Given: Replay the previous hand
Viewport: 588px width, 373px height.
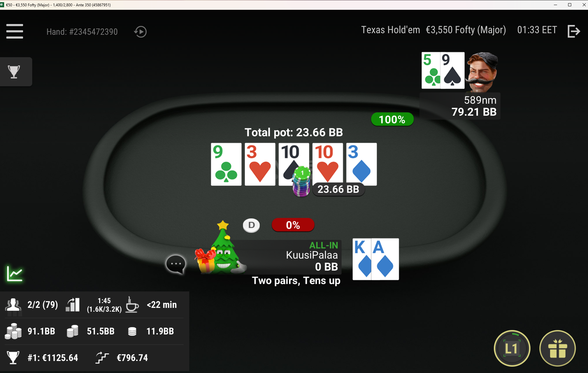Looking at the screenshot, I should (x=140, y=32).
